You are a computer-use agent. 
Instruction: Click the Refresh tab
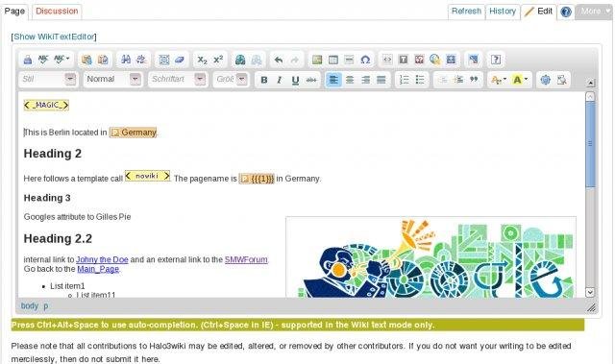[x=466, y=11]
